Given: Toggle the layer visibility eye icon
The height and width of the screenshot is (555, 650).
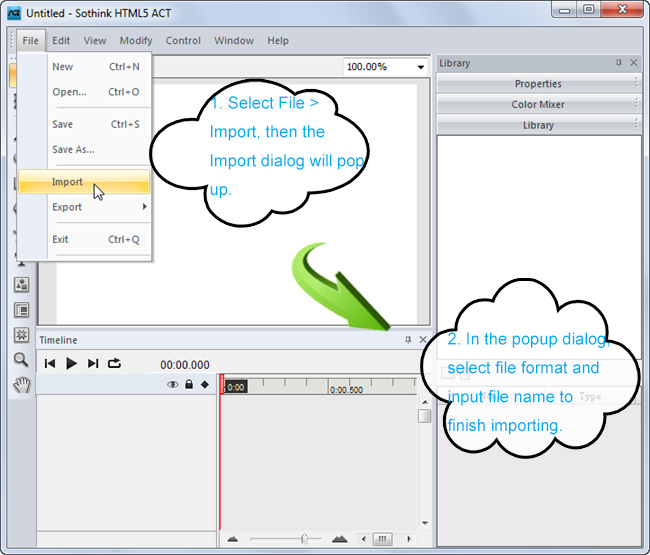Looking at the screenshot, I should pos(172,385).
